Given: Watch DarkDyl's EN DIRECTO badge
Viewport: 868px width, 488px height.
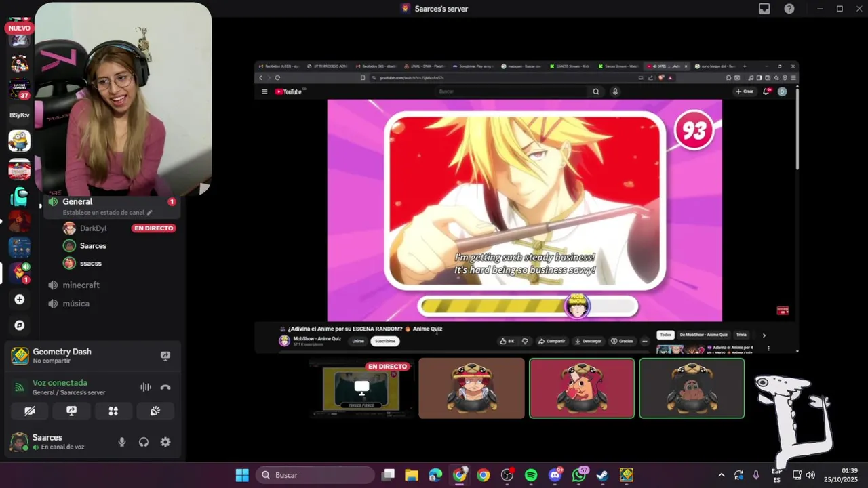Looking at the screenshot, I should point(154,228).
